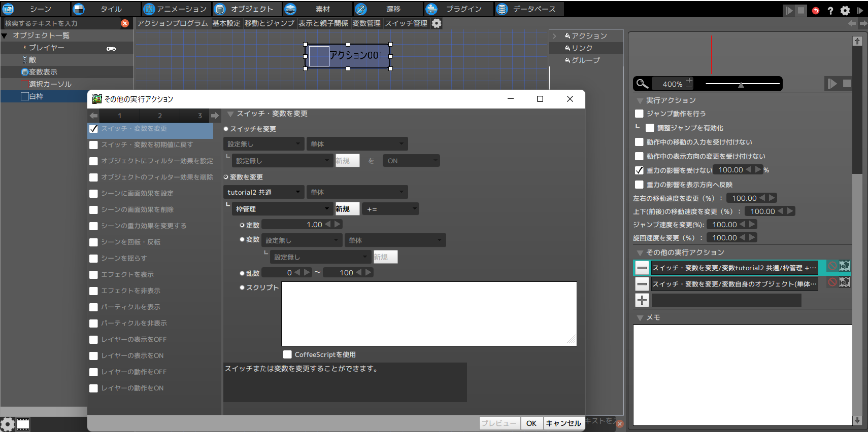Select the 乱数 radio option

point(242,273)
